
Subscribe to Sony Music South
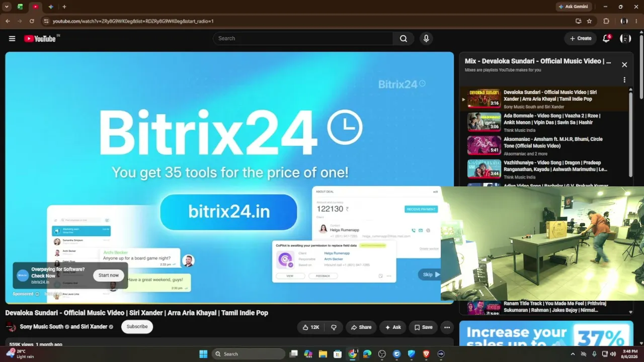pyautogui.click(x=137, y=327)
